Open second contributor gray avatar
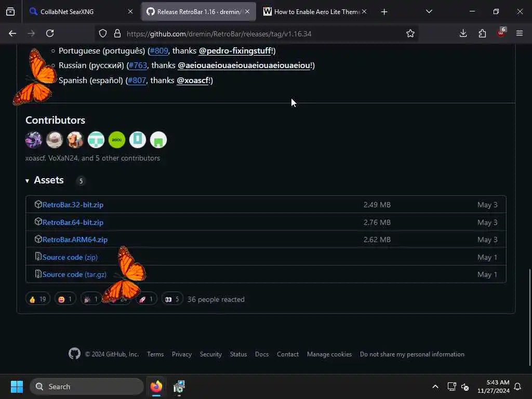532x399 pixels. coord(54,140)
